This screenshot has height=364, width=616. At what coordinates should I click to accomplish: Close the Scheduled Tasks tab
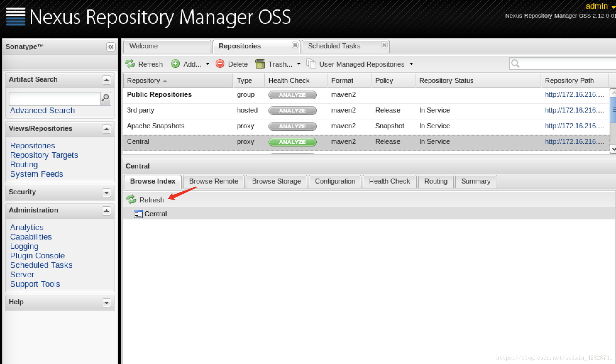384,45
